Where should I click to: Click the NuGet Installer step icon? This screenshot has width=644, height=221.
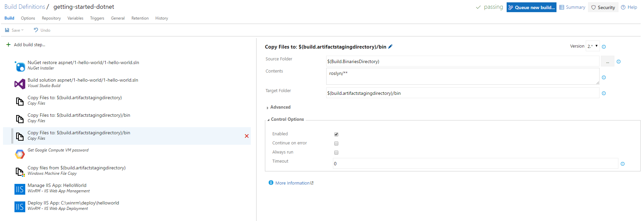point(20,66)
